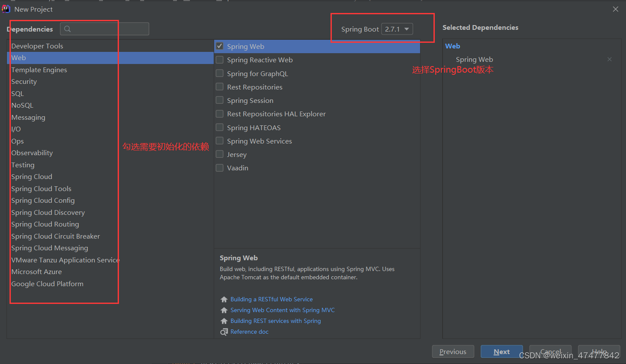The height and width of the screenshot is (364, 626).
Task: Choose the NoSQL category
Action: click(x=110, y=105)
